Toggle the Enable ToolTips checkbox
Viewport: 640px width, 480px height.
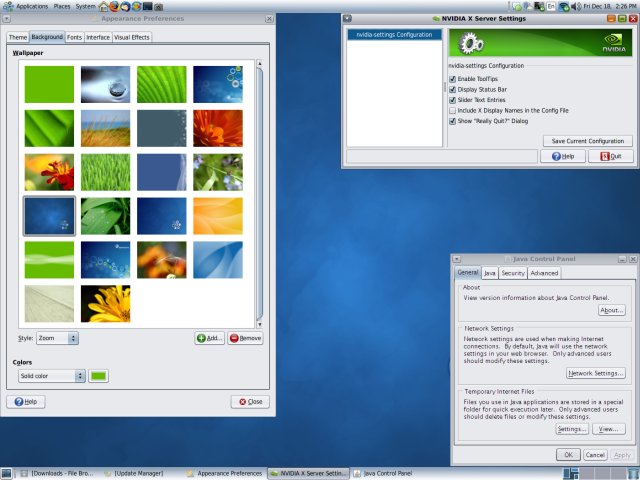pos(452,79)
